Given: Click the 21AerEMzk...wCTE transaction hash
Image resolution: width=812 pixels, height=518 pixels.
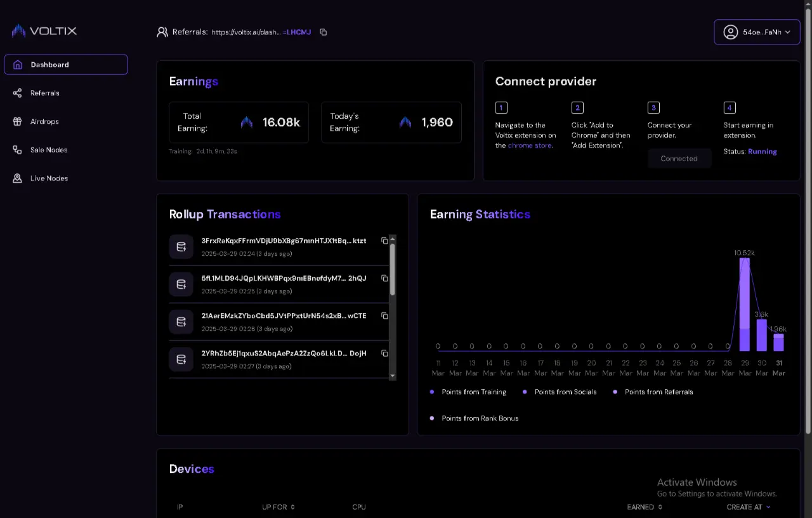Looking at the screenshot, I should [x=284, y=315].
